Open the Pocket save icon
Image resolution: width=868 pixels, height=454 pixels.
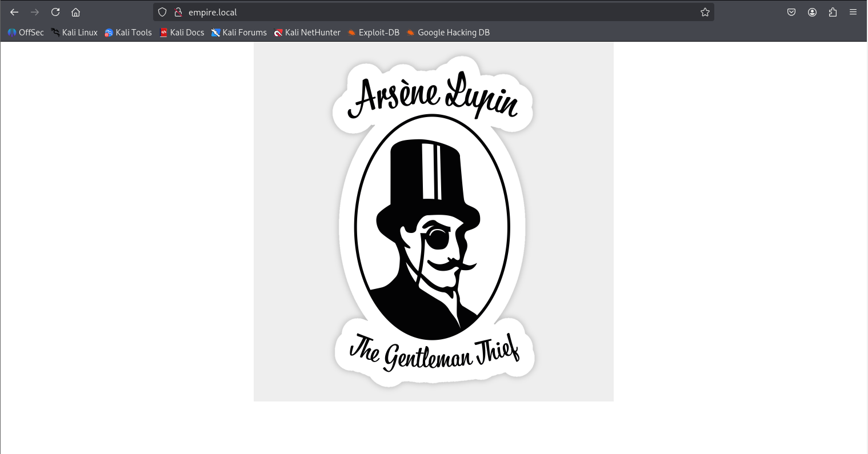[791, 12]
